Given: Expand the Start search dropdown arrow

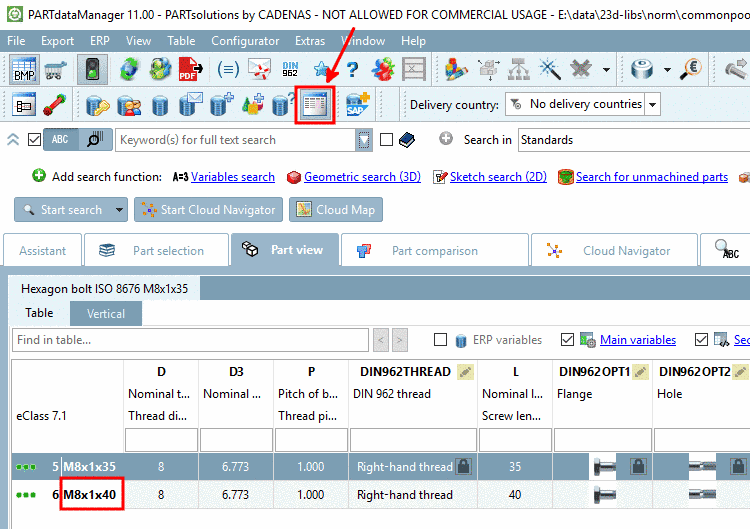Looking at the screenshot, I should pyautogui.click(x=119, y=209).
